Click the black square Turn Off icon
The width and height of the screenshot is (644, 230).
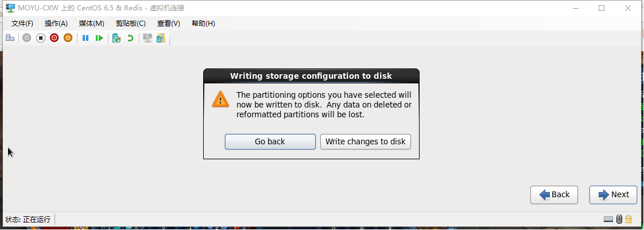pos(40,38)
